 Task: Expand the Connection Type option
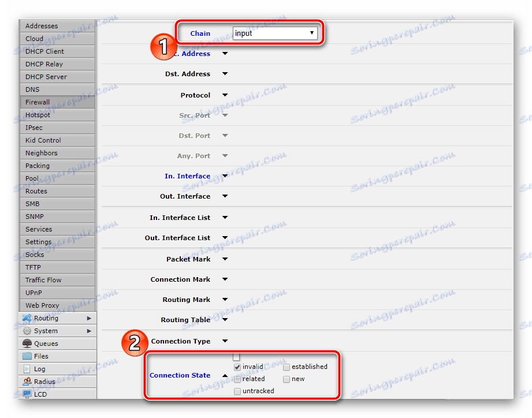pyautogui.click(x=225, y=341)
